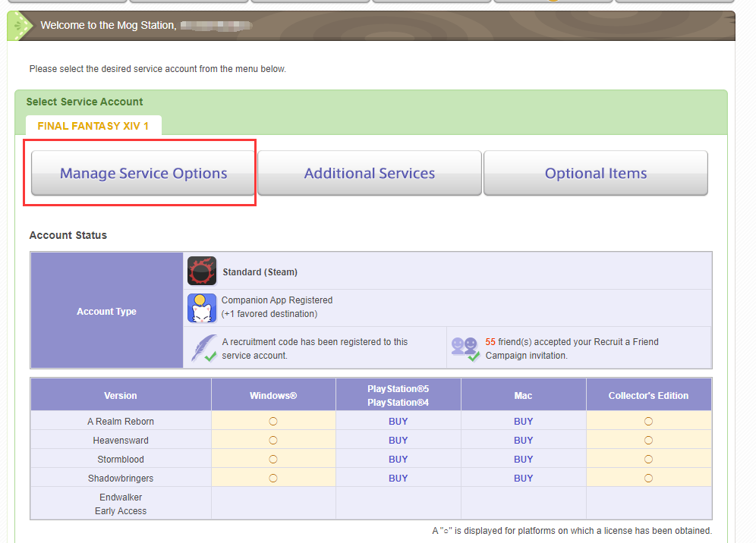The width and height of the screenshot is (756, 543).
Task: Buy A Realm Reborn for Mac
Action: [x=523, y=421]
